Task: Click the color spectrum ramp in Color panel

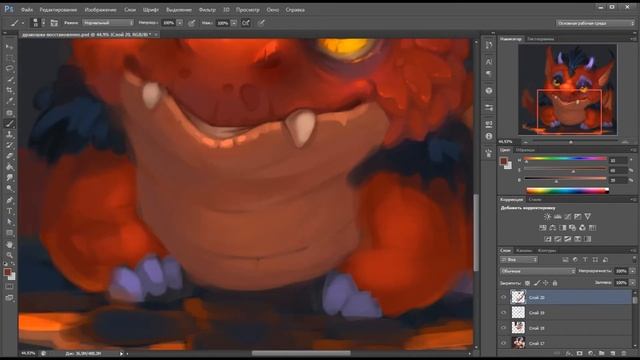Action: (567, 190)
